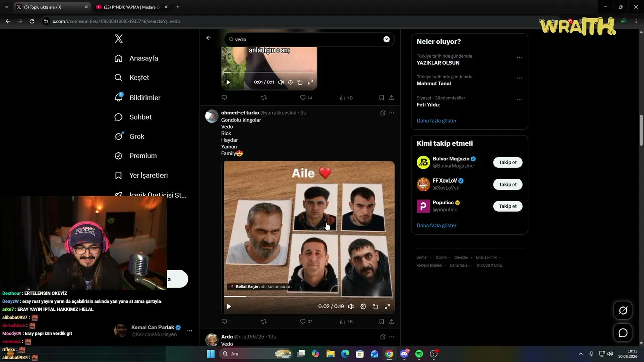The height and width of the screenshot is (362, 644).
Task: Open more options on Arda's post
Action: [392, 337]
